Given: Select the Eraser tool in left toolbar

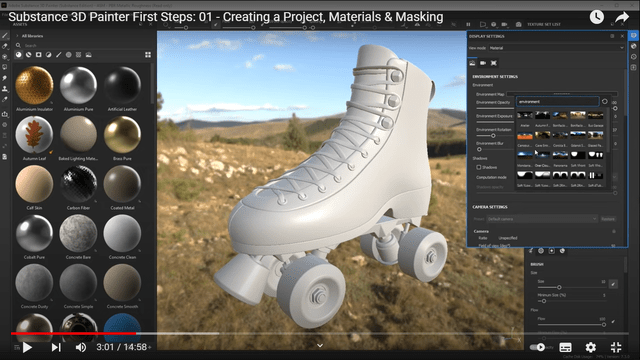Looking at the screenshot, I should tap(5, 46).
